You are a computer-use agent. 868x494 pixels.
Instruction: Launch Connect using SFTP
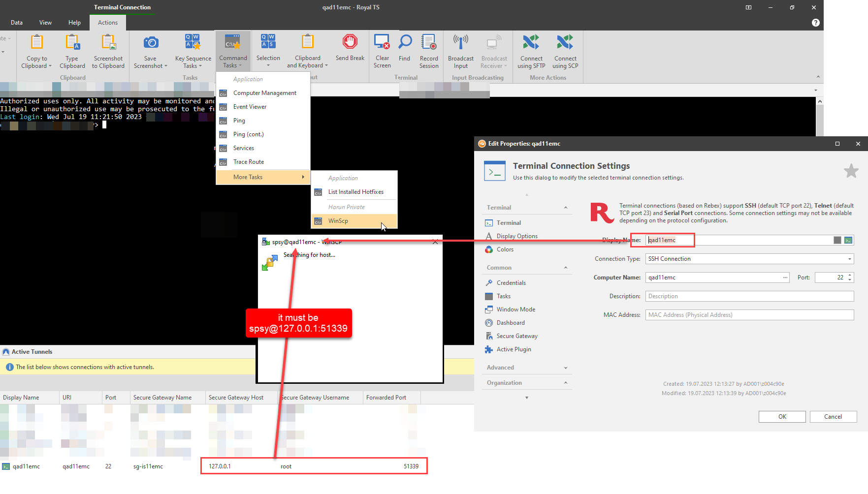click(x=531, y=43)
